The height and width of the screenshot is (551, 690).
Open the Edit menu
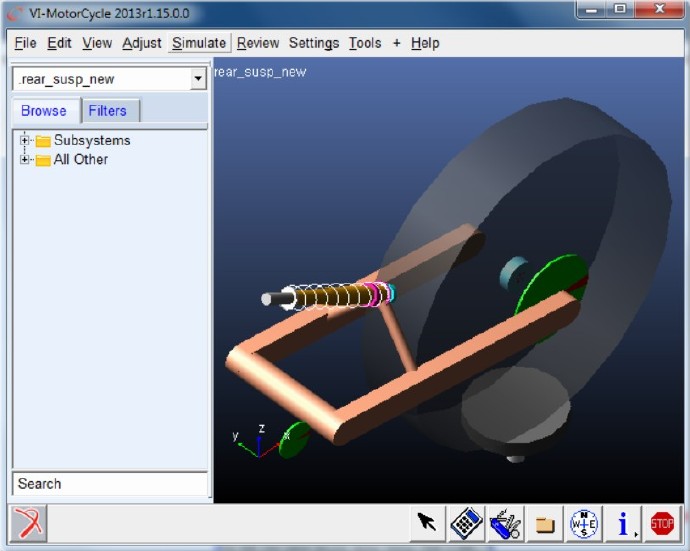click(x=59, y=43)
